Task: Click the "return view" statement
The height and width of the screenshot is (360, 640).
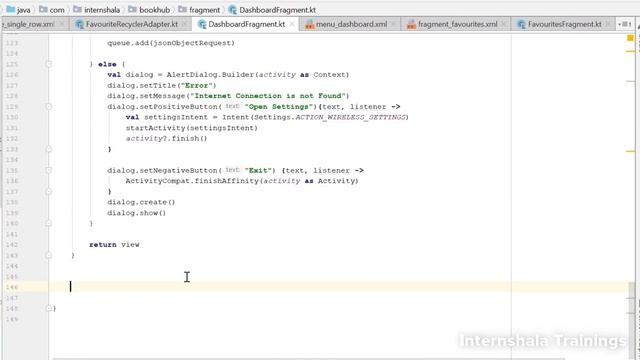Action: point(114,244)
